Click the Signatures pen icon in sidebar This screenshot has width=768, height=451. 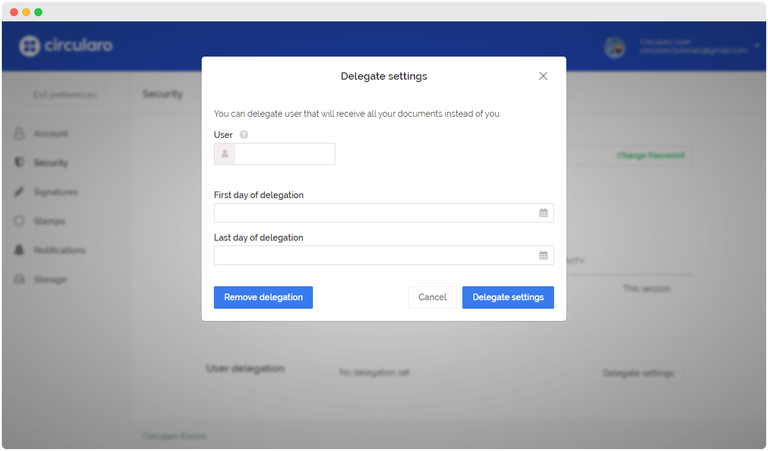(x=19, y=192)
